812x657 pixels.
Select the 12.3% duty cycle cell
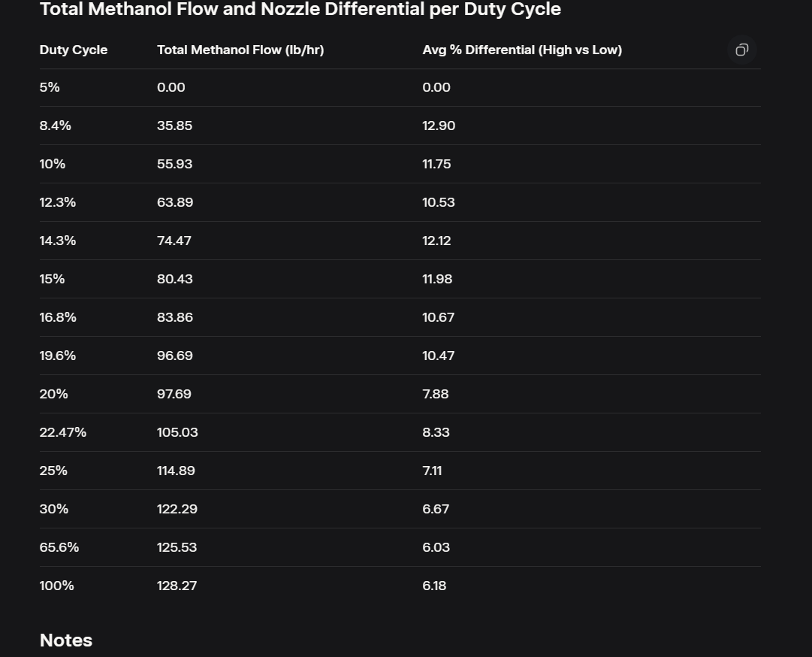click(58, 202)
